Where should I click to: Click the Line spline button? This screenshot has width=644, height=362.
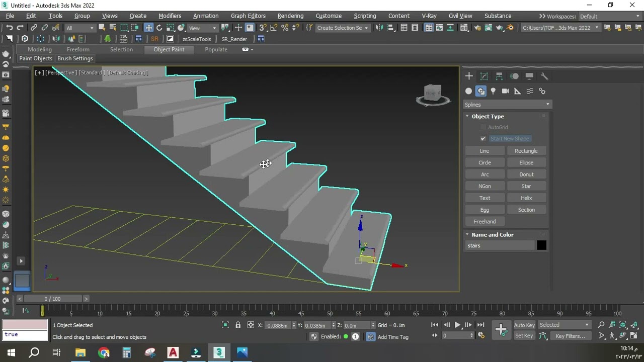click(485, 151)
